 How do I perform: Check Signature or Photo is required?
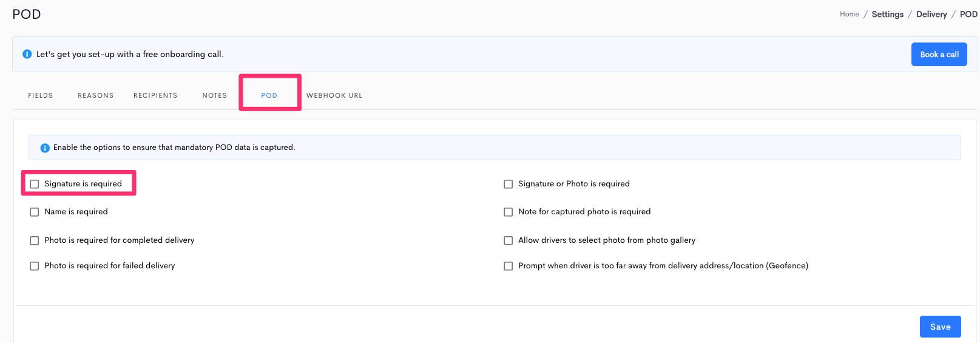509,184
